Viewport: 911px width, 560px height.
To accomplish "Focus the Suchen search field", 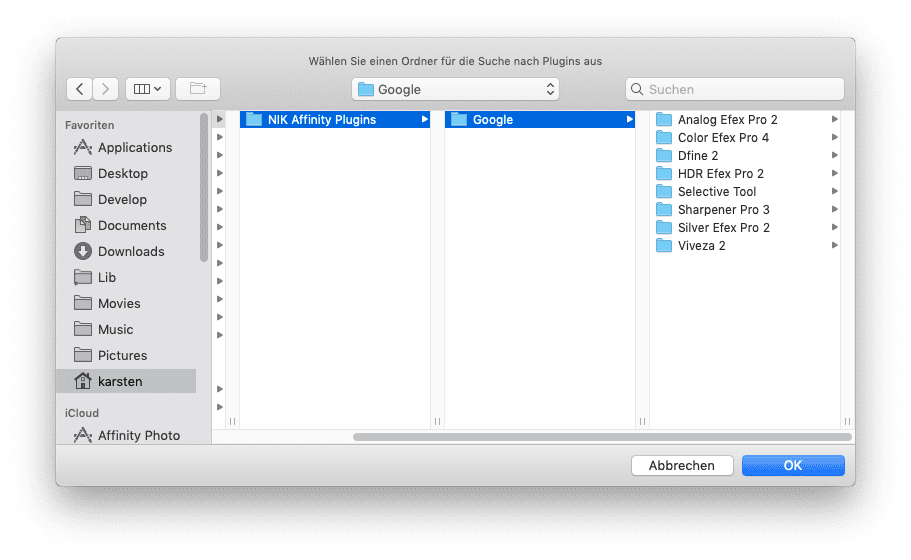I will 735,89.
